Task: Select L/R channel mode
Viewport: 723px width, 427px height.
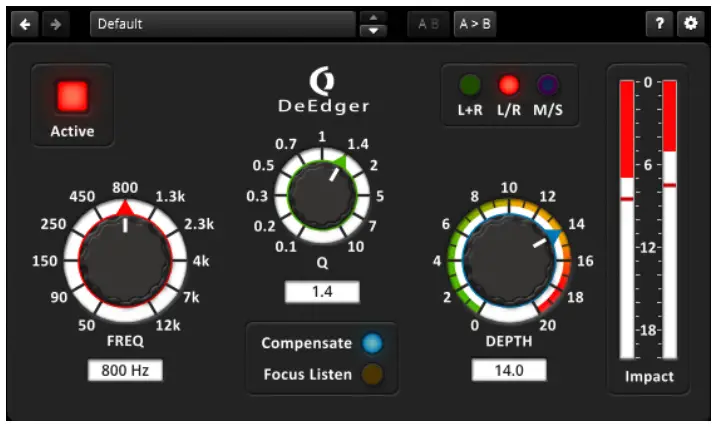Action: 509,85
